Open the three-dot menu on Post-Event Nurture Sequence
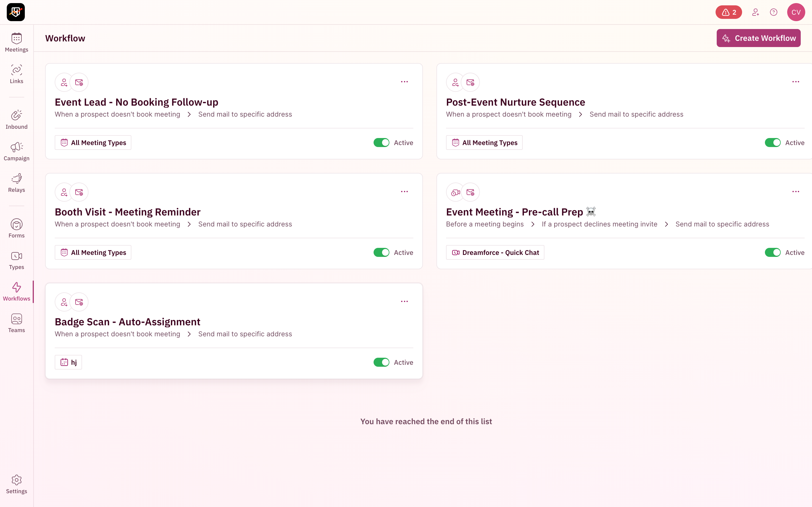This screenshot has height=507, width=812. [x=796, y=81]
